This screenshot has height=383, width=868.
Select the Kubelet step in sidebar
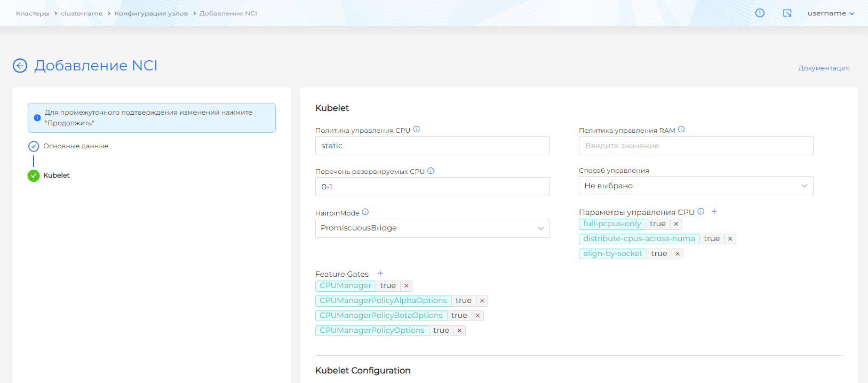pos(56,175)
